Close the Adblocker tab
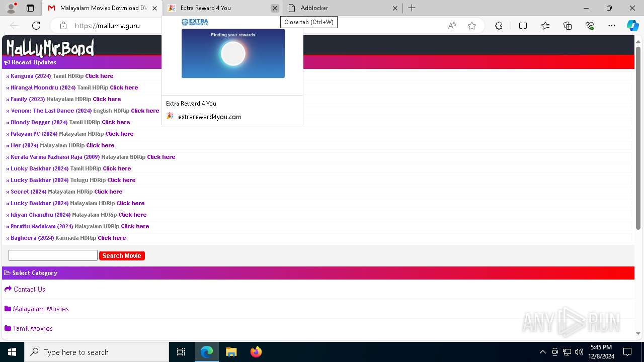644x362 pixels. click(x=395, y=8)
